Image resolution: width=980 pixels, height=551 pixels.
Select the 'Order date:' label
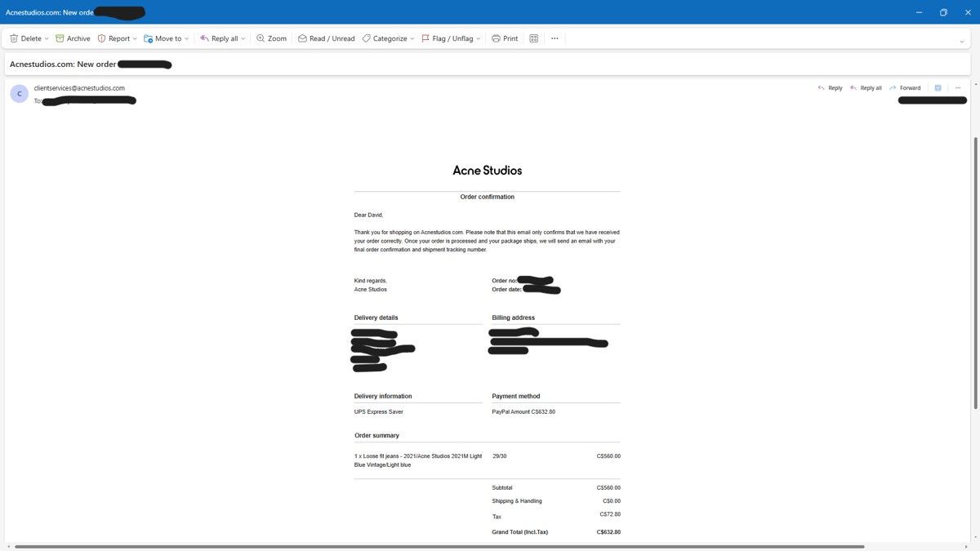[507, 290]
